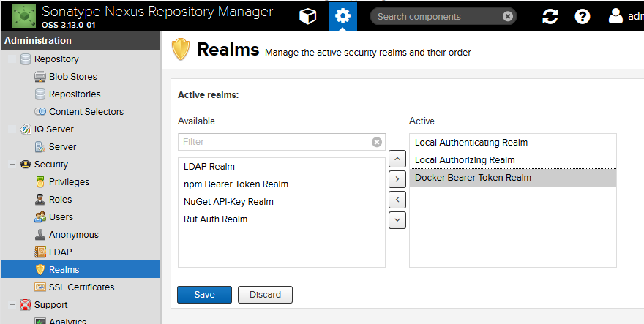
Task: Collapse the Repository tree node
Action: [x=12, y=59]
